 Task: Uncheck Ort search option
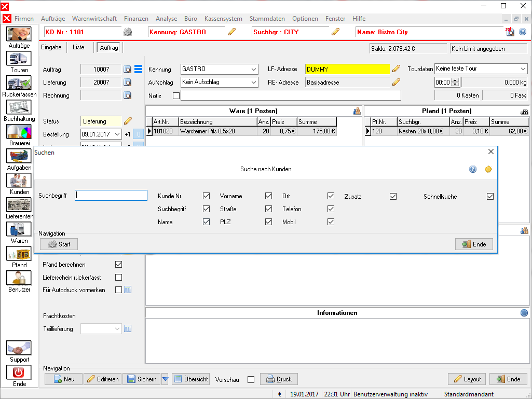(x=331, y=196)
